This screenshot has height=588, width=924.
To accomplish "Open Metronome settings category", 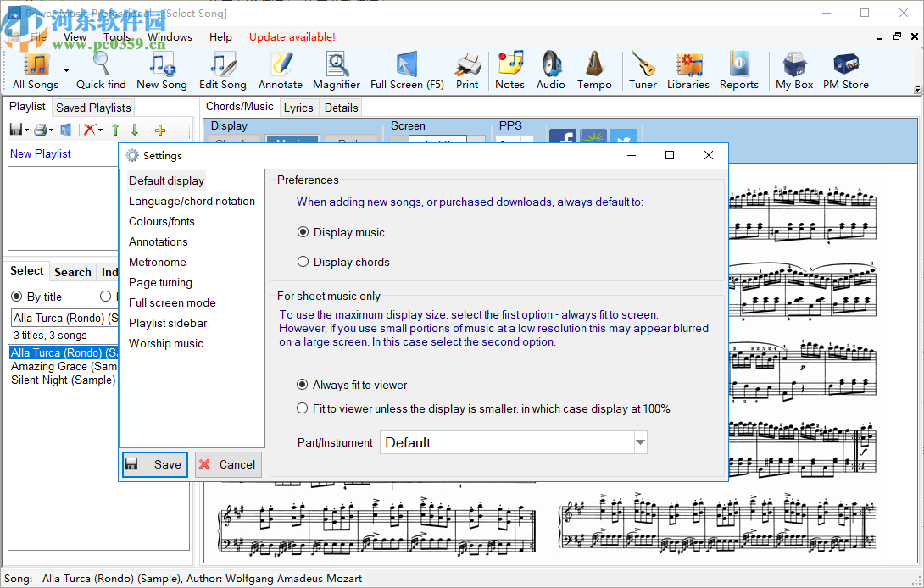I will [158, 262].
